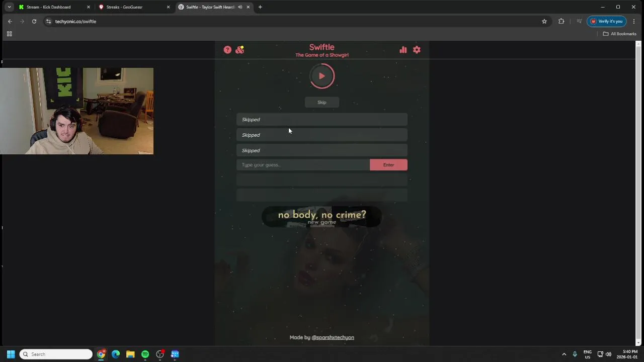The width and height of the screenshot is (644, 362).
Task: Open the network icon in system tray
Action: point(600,354)
